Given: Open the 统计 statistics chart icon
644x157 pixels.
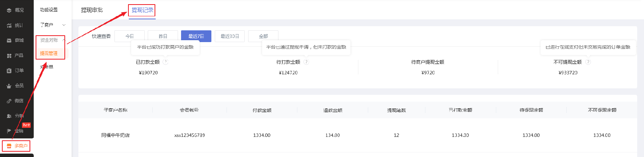Looking at the screenshot, I should click(x=9, y=25).
